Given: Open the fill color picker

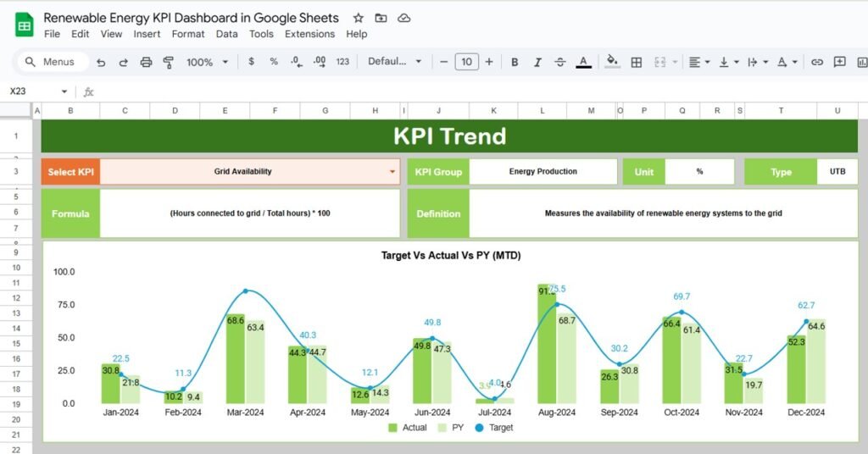Looking at the screenshot, I should (612, 61).
